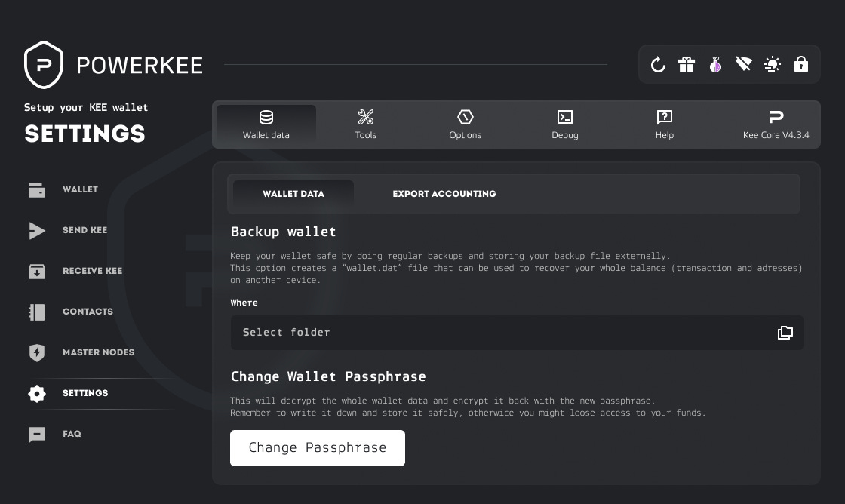845x504 pixels.
Task: Click the refresh icon in top toolbar
Action: (x=658, y=65)
